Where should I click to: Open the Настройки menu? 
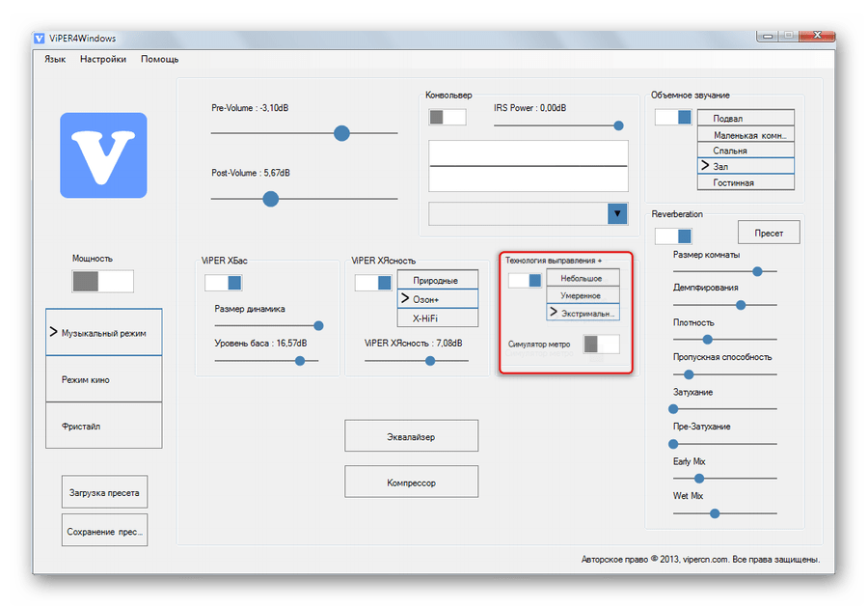click(x=102, y=59)
